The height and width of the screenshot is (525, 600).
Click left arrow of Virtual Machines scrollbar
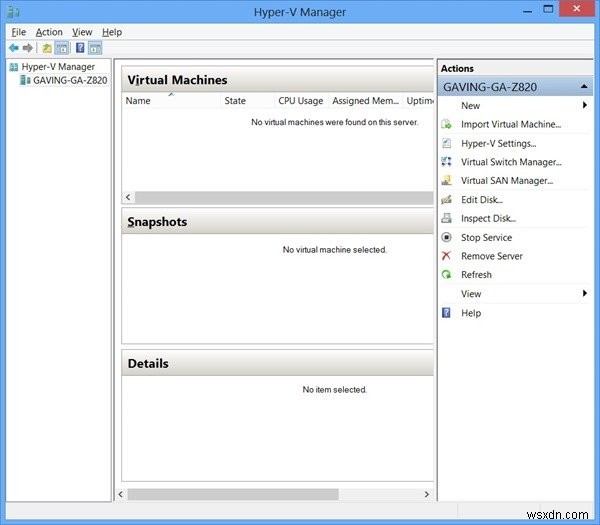point(129,197)
